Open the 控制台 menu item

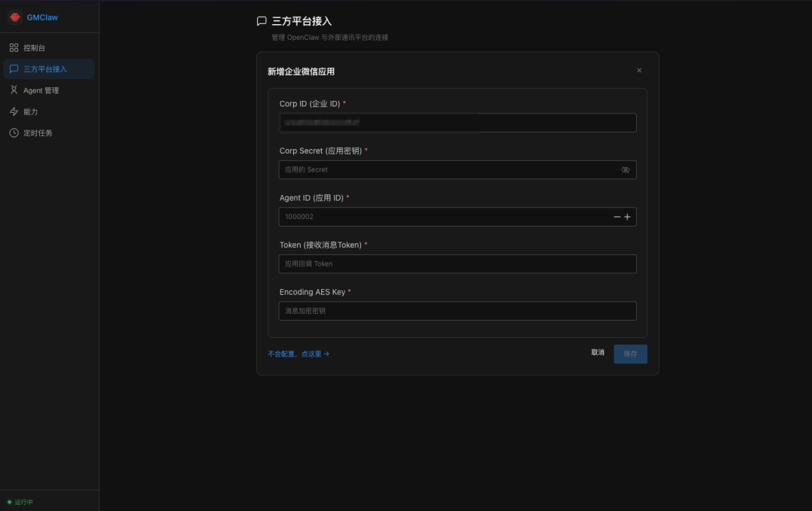(x=49, y=47)
